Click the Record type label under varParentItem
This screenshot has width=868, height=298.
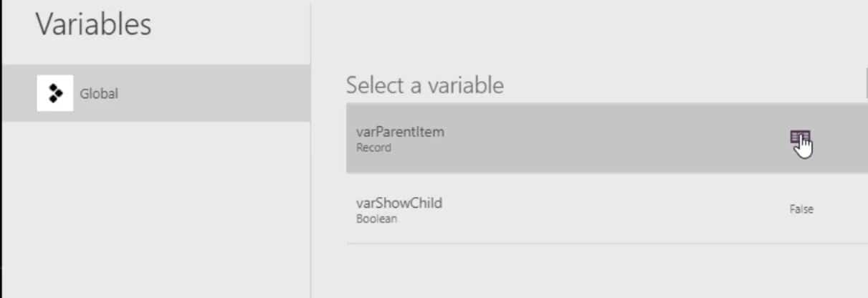pos(373,148)
